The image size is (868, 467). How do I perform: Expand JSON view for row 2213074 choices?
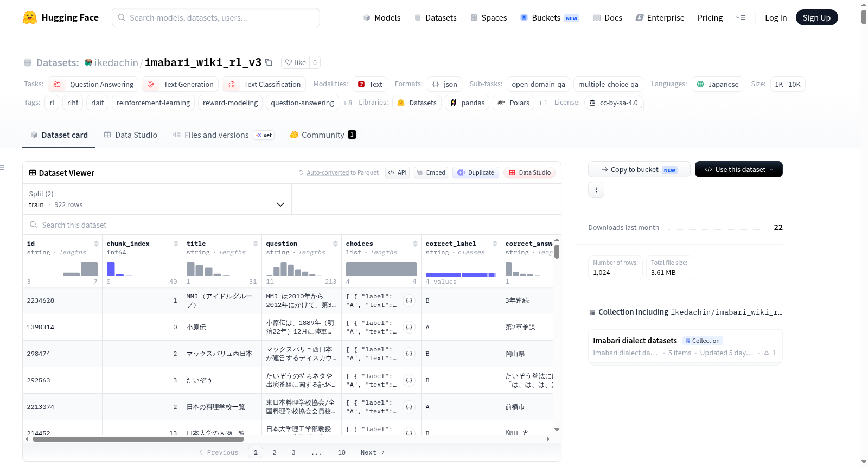(410, 407)
